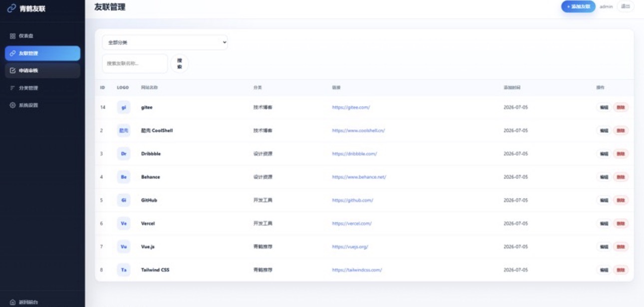Image resolution: width=644 pixels, height=307 pixels.
Task: Click the Dribbble Dr logo badge
Action: tap(124, 154)
